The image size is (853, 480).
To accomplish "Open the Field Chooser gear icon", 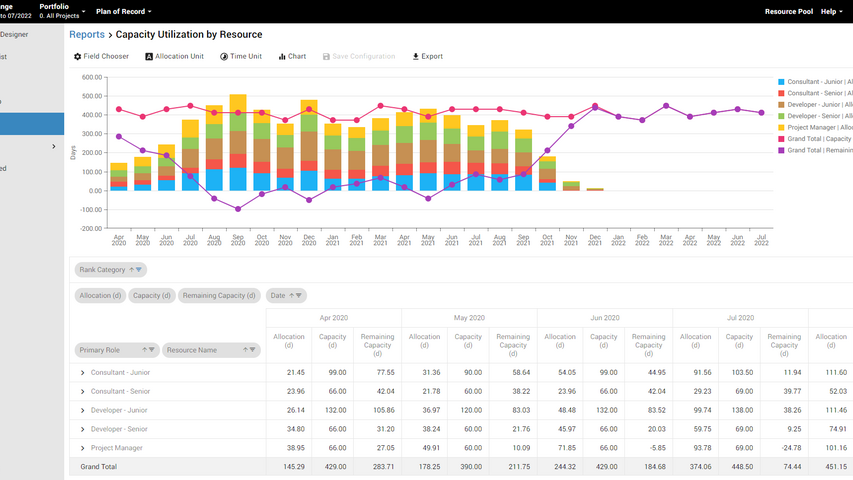I will click(x=78, y=57).
